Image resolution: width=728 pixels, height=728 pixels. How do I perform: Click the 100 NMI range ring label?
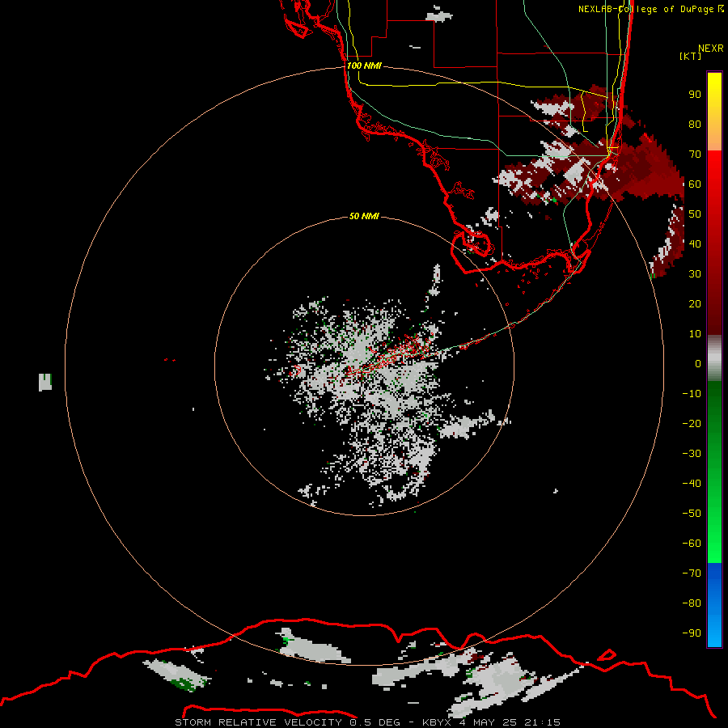(x=364, y=66)
